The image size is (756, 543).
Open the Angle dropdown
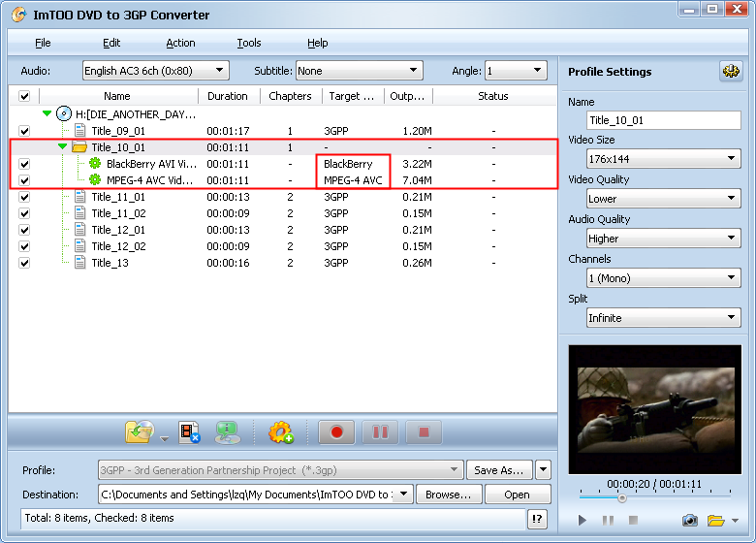coord(516,71)
